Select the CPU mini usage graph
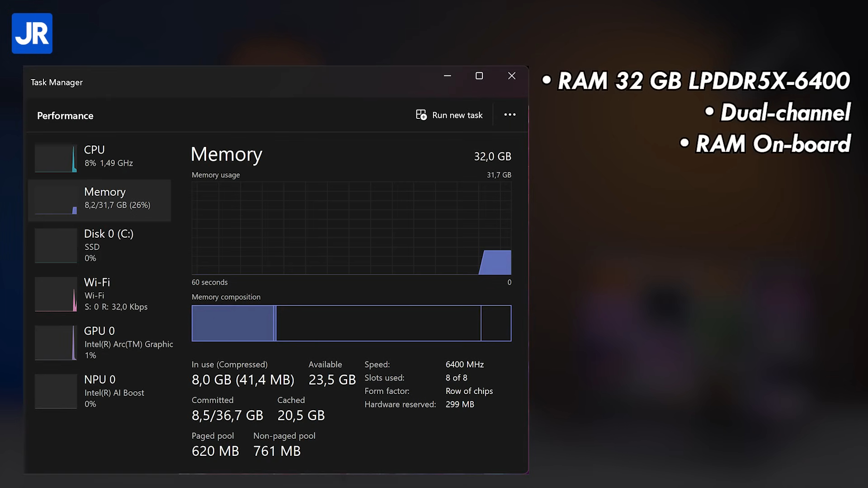 pos(56,158)
